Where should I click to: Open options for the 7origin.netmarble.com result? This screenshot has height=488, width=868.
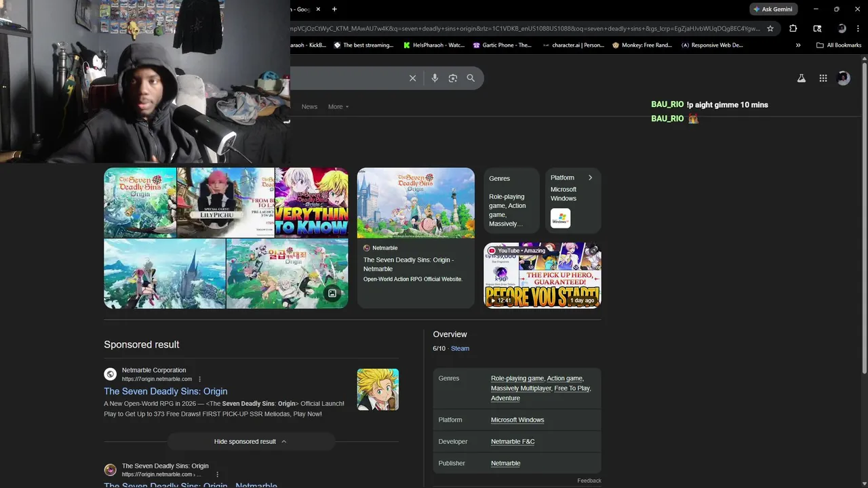(218, 474)
